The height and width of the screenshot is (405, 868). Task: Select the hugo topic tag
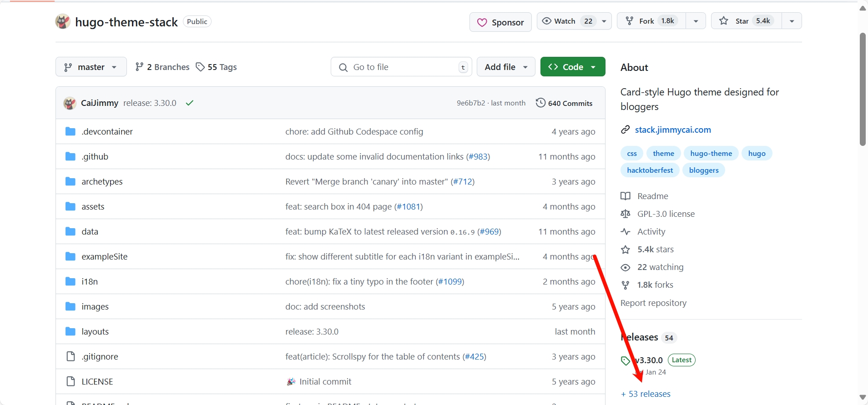click(757, 154)
